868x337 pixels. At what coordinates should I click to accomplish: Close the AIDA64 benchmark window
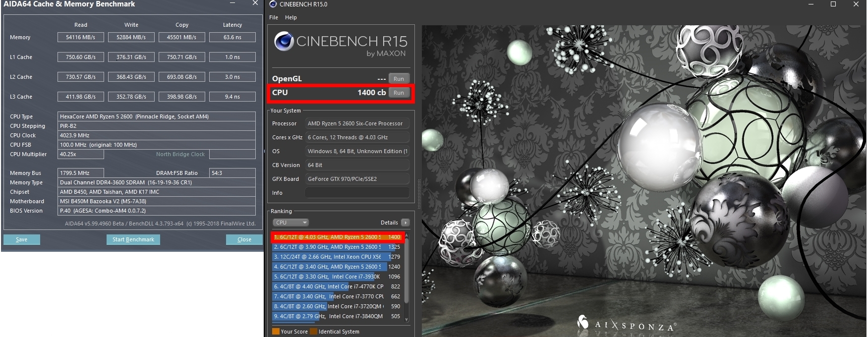click(255, 3)
